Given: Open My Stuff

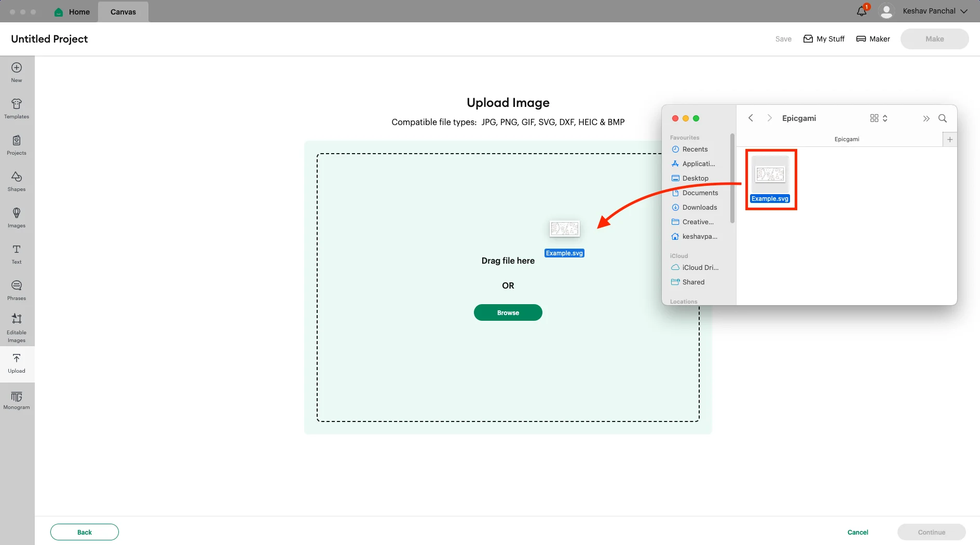Looking at the screenshot, I should point(824,39).
